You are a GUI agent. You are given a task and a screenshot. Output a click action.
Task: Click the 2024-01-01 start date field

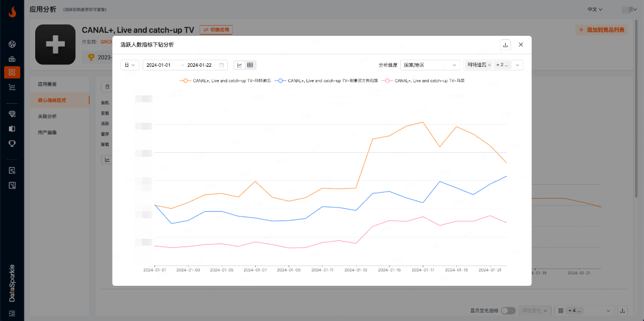[x=159, y=65]
